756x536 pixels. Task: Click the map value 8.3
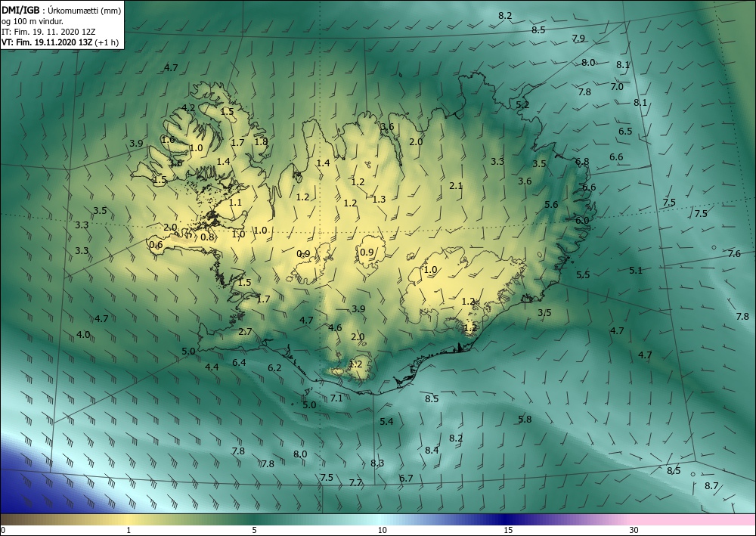pos(377,463)
